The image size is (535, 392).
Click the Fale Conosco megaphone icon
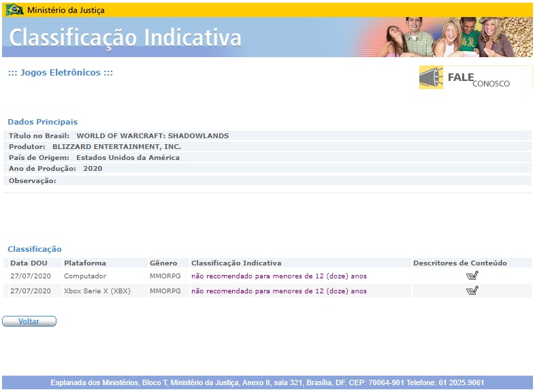431,78
